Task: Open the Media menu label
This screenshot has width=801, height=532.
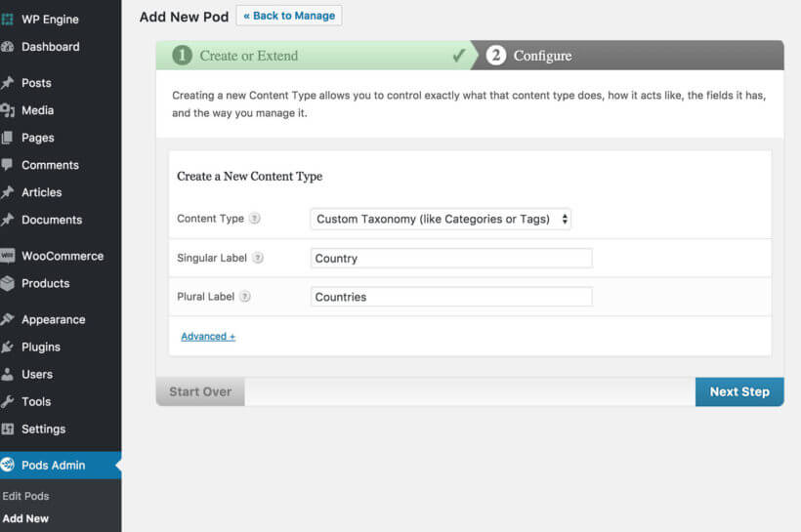Action: [x=37, y=110]
